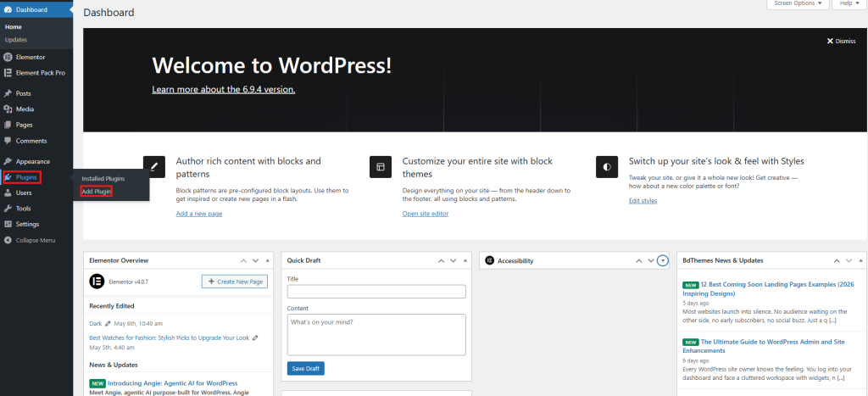Image resolution: width=868 pixels, height=396 pixels.
Task: Open the Dark recently edited link
Action: (95, 323)
